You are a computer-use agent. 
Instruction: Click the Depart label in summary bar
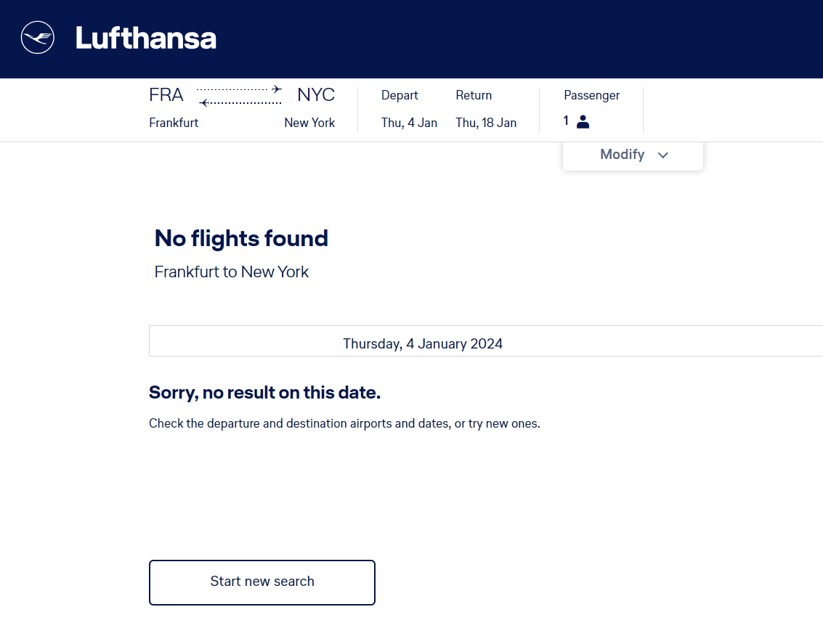pyautogui.click(x=400, y=95)
